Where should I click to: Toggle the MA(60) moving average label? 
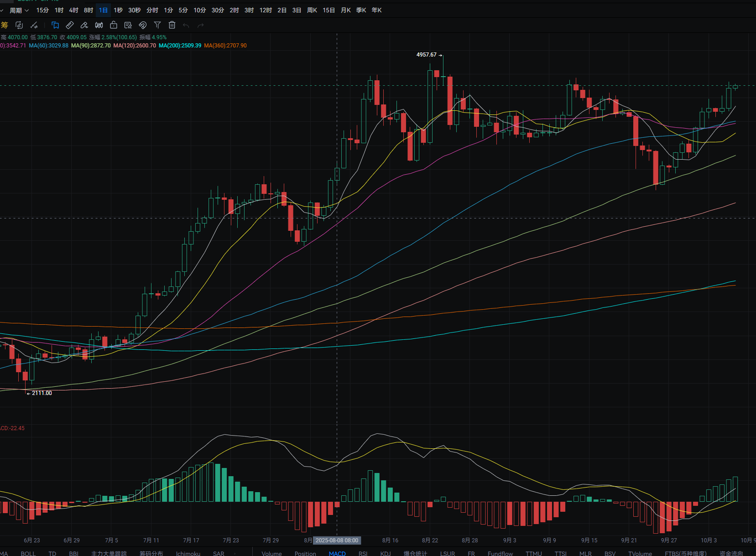click(48, 46)
